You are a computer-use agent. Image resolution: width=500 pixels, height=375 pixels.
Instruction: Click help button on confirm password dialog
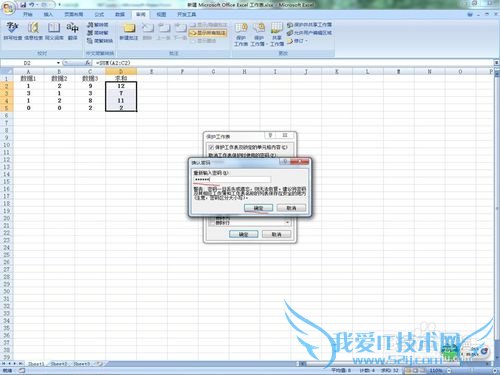285,162
